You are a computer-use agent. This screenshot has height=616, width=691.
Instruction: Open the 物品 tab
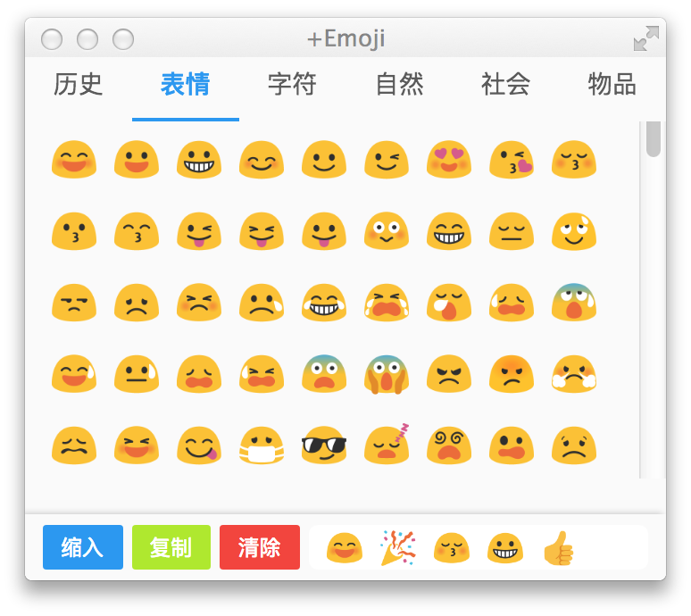pos(612,84)
